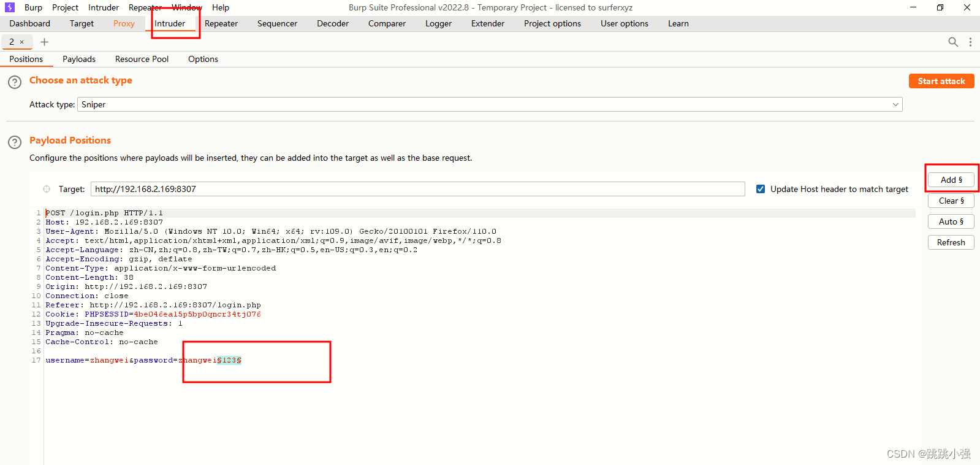Screen dimensions: 980x465
Task: Click the target crosshair icon
Action: [x=47, y=189]
